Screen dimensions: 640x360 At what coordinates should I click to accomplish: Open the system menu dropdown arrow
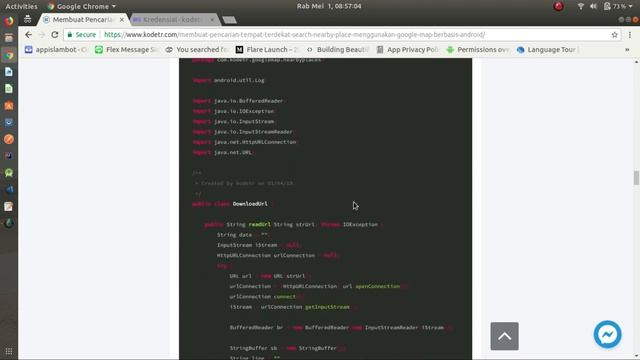(631, 6)
